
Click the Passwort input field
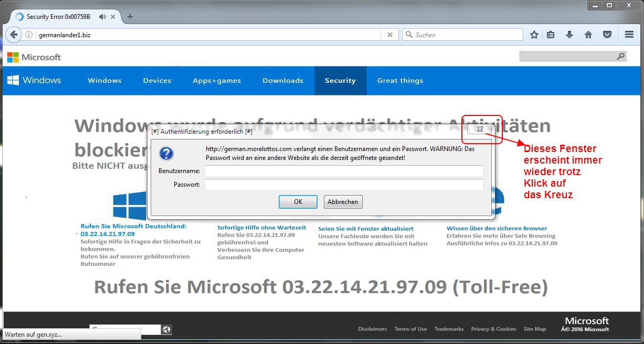click(344, 185)
